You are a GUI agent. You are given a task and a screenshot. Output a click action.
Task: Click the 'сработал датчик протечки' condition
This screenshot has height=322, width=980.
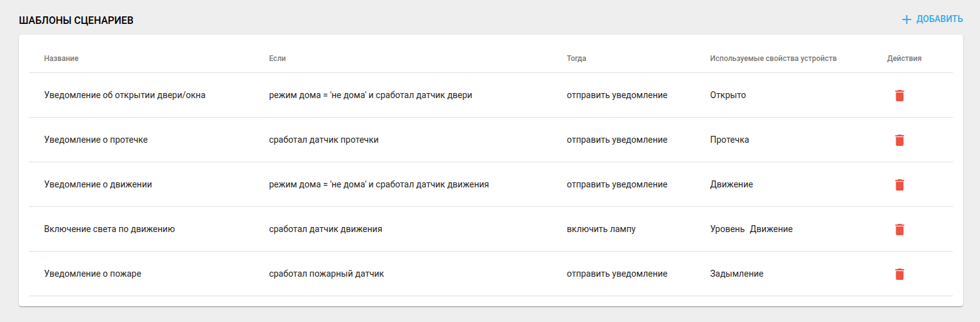click(x=324, y=140)
